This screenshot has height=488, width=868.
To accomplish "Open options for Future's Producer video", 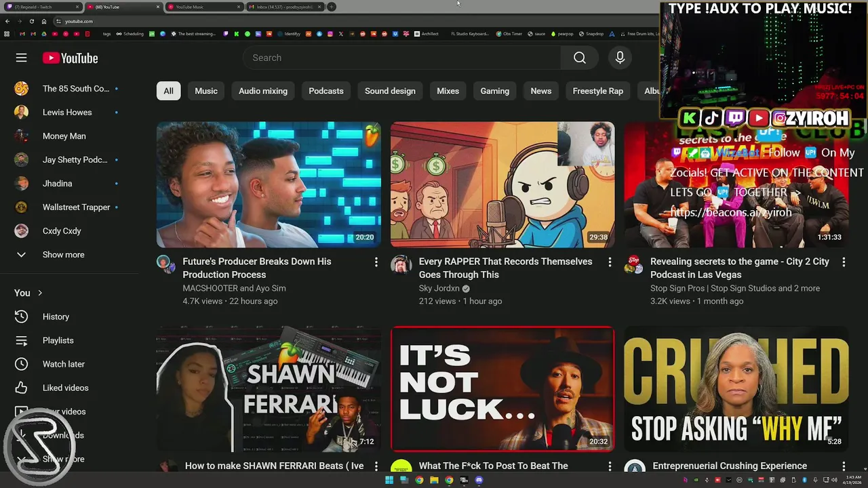I will tap(376, 262).
